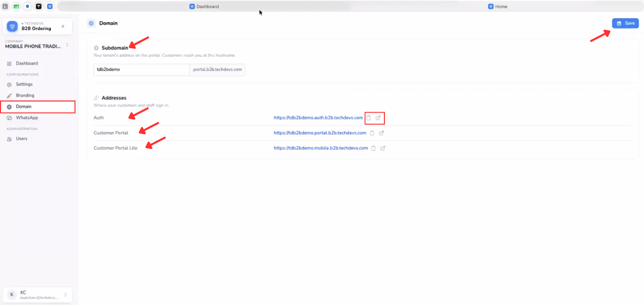644x306 pixels.
Task: Click the gray L pinned tab icon
Action: click(6, 7)
